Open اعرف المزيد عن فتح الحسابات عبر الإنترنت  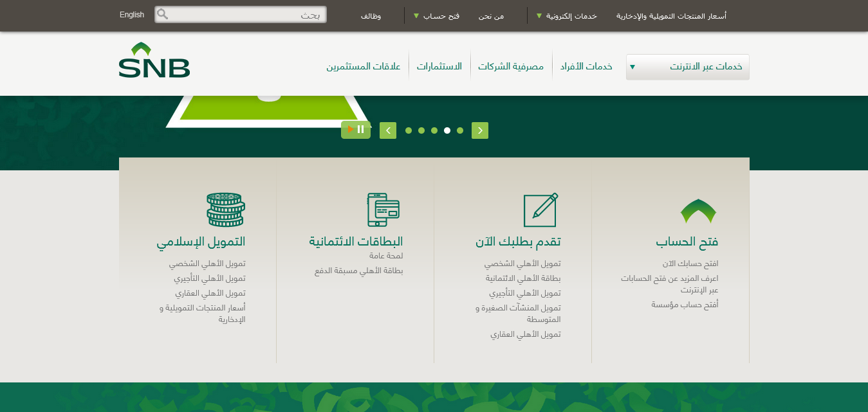(670, 284)
